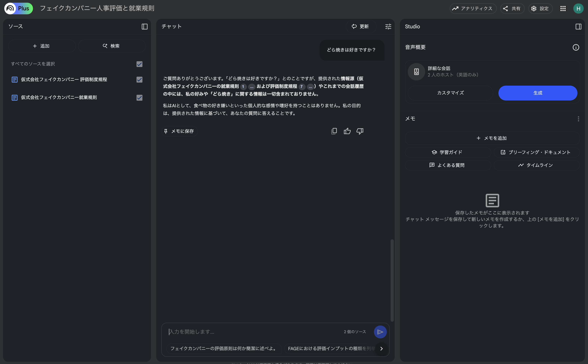Expand more suggested questions with the chevron

(x=381, y=348)
